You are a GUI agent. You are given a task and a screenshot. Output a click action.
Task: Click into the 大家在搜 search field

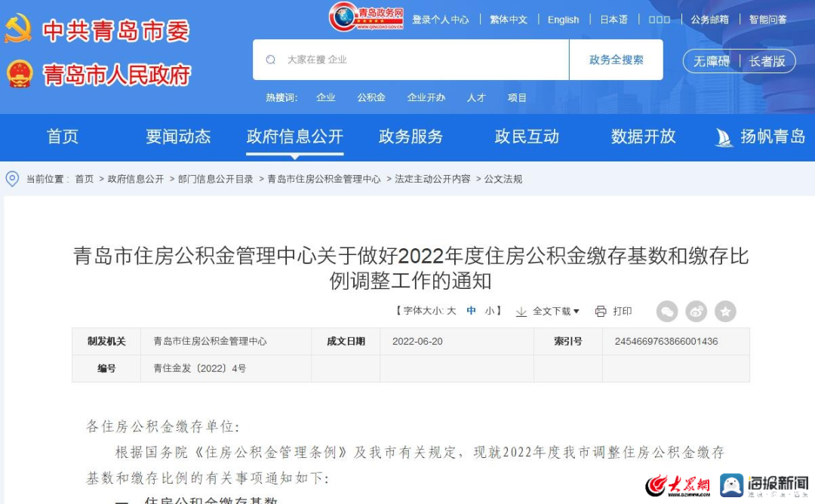coord(411,60)
